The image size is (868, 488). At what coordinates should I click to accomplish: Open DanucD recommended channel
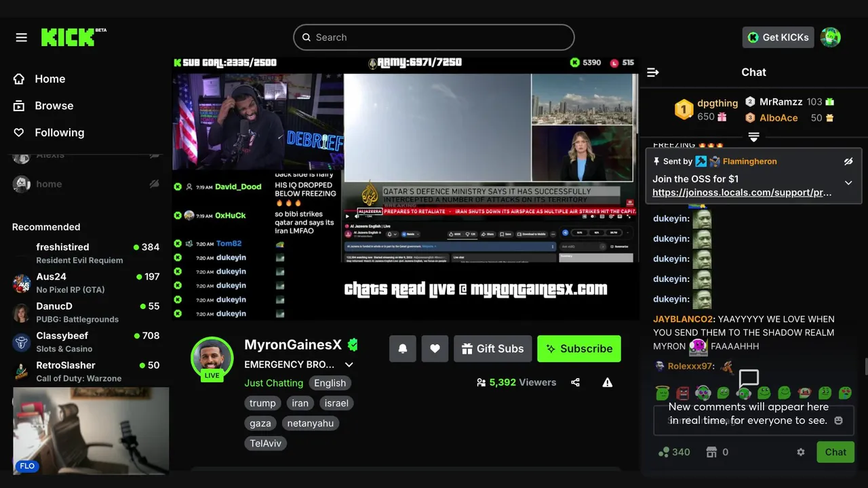coord(85,312)
